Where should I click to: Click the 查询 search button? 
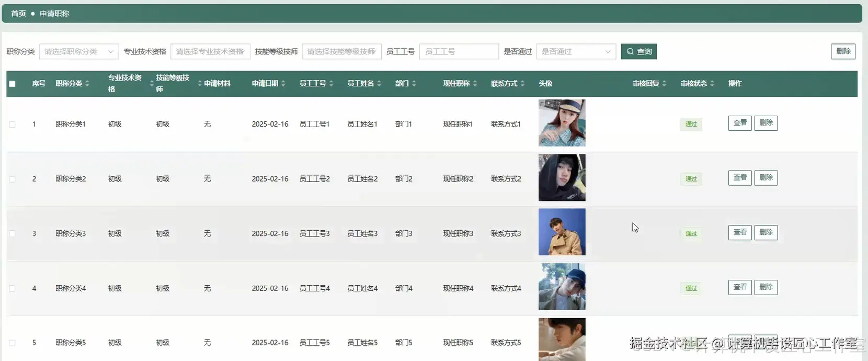pyautogui.click(x=638, y=51)
